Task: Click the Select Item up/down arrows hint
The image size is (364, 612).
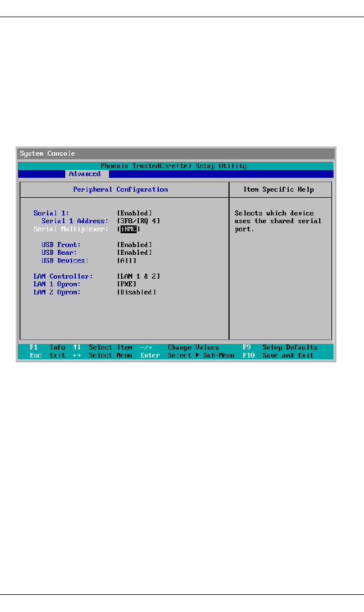Action: 103,347
